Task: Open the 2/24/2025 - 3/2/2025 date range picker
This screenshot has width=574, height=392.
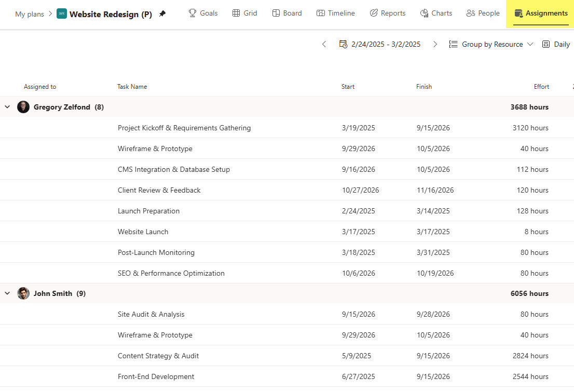Action: click(386, 44)
